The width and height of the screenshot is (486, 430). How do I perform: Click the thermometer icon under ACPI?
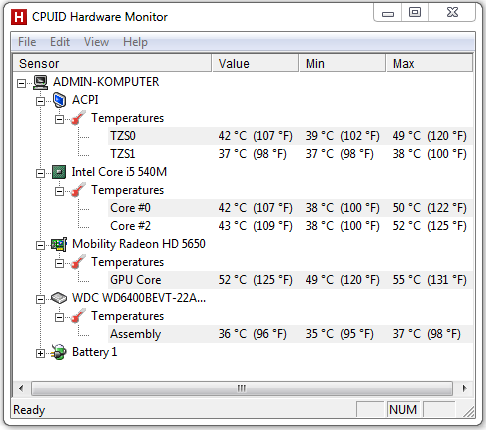tap(78, 118)
